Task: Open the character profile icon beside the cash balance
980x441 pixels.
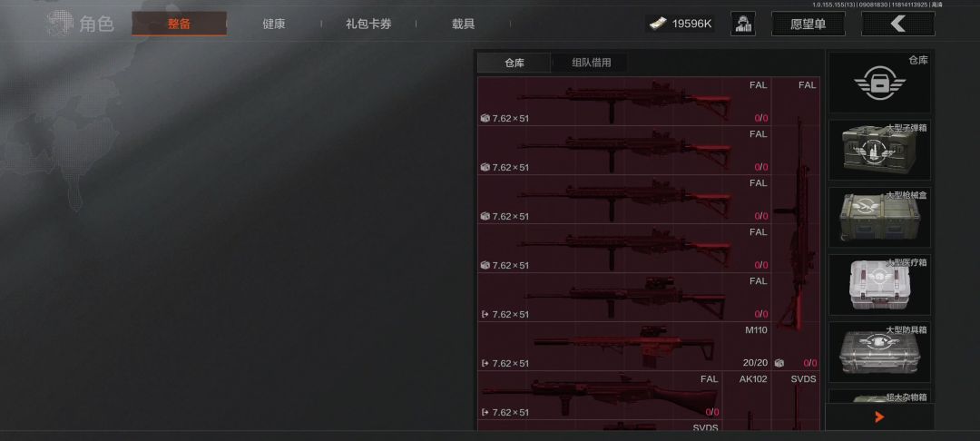Action: click(742, 24)
